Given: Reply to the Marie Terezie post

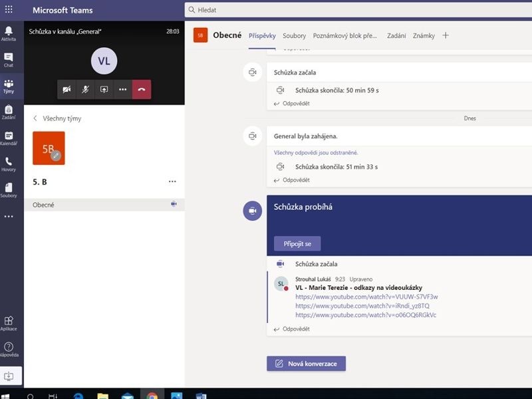Looking at the screenshot, I should (x=292, y=329).
